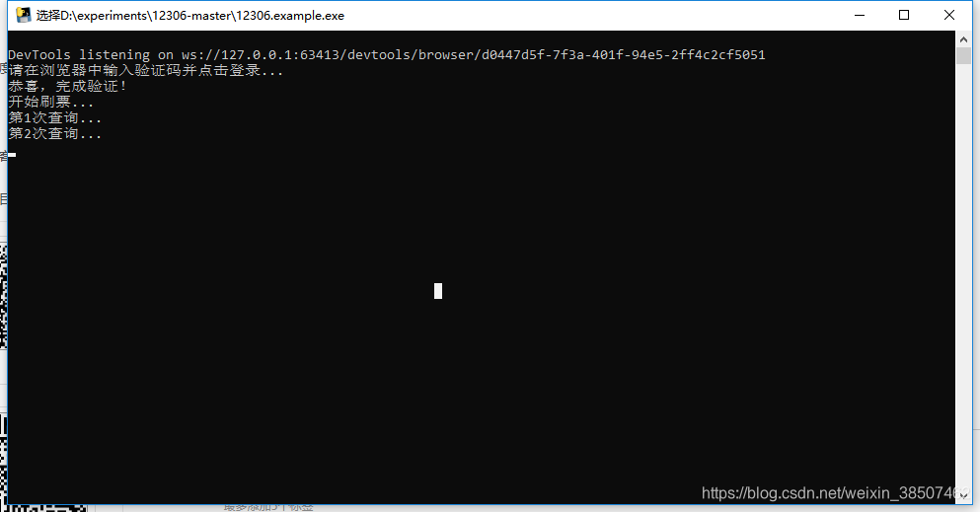Click the white selection block in console
The height and width of the screenshot is (512, 980).
[x=438, y=291]
